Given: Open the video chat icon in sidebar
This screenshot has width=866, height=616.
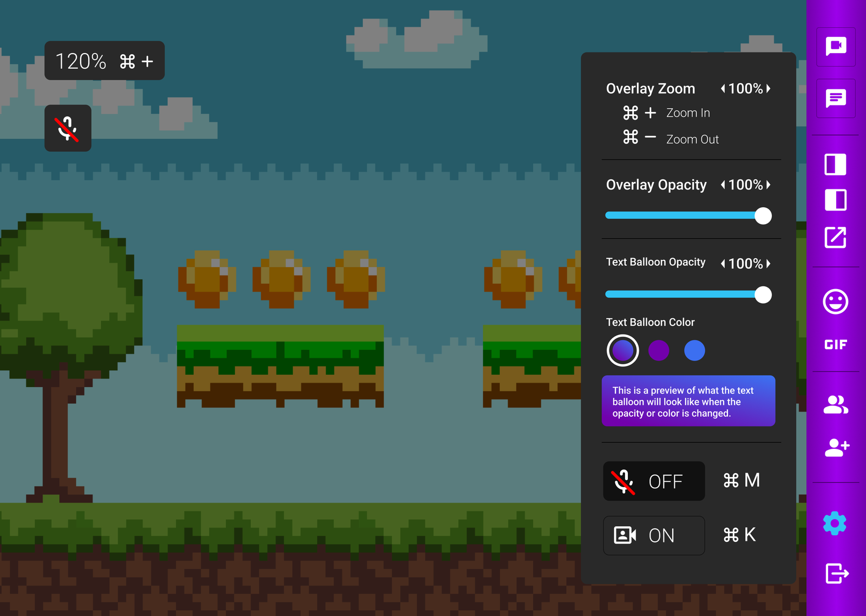Looking at the screenshot, I should click(x=836, y=47).
